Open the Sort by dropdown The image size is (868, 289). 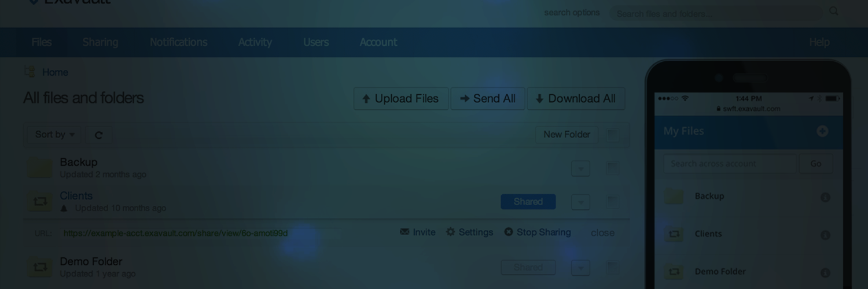54,135
